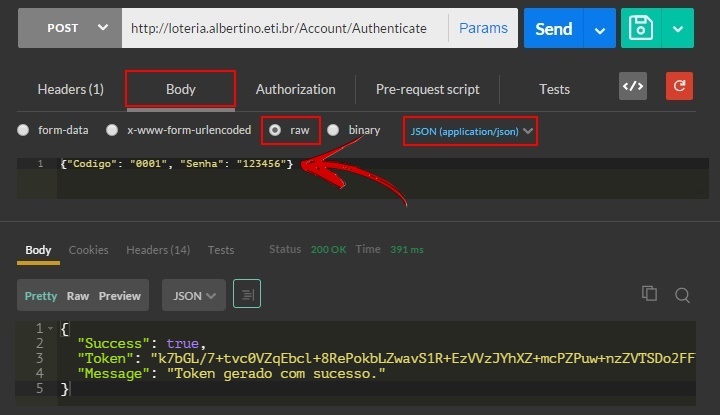
Task: Select the form-data radio button
Action: [x=23, y=130]
